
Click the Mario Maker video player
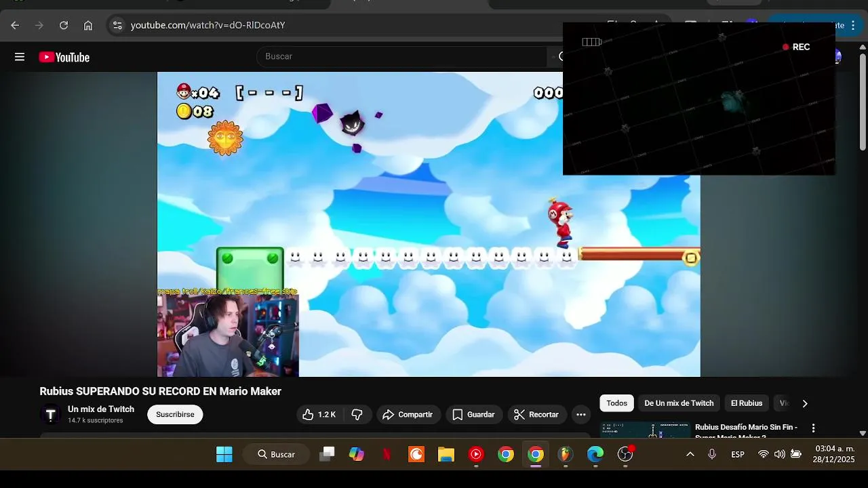[429, 224]
